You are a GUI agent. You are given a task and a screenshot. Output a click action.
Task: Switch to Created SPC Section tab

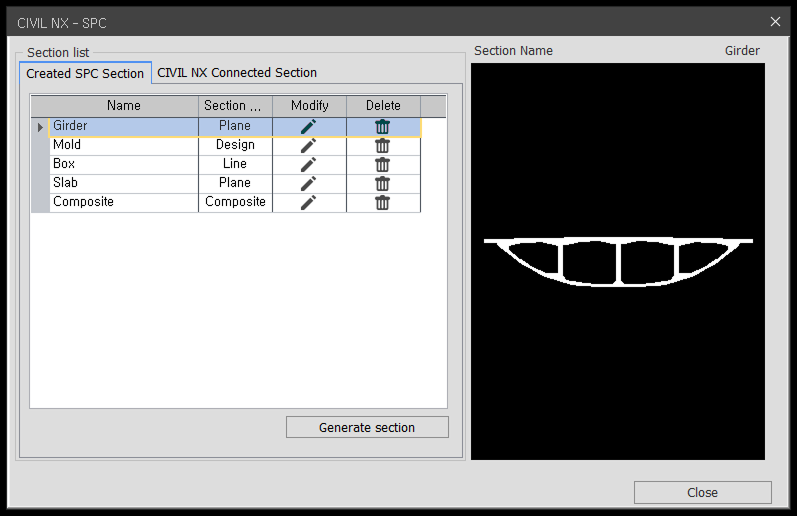85,73
